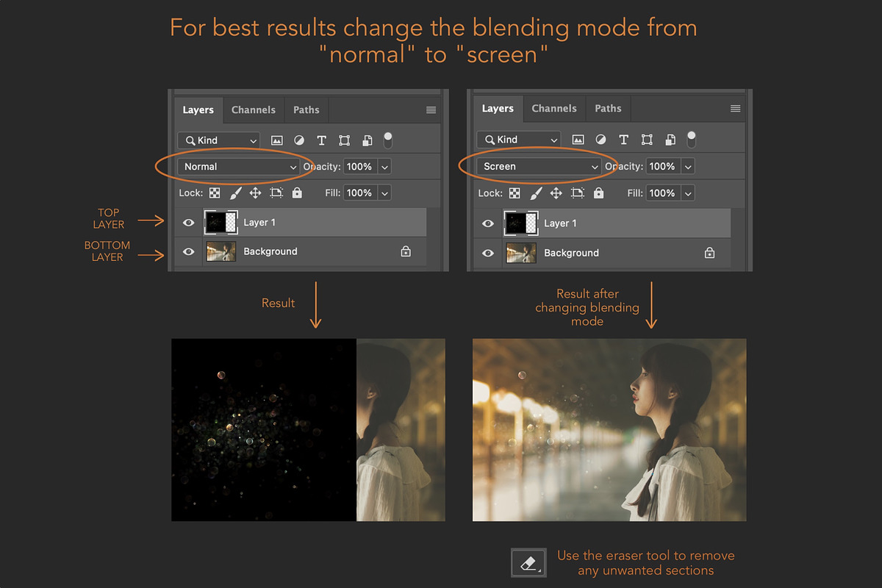Select the smart object filter icon
This screenshot has width=882, height=588.
[x=367, y=140]
